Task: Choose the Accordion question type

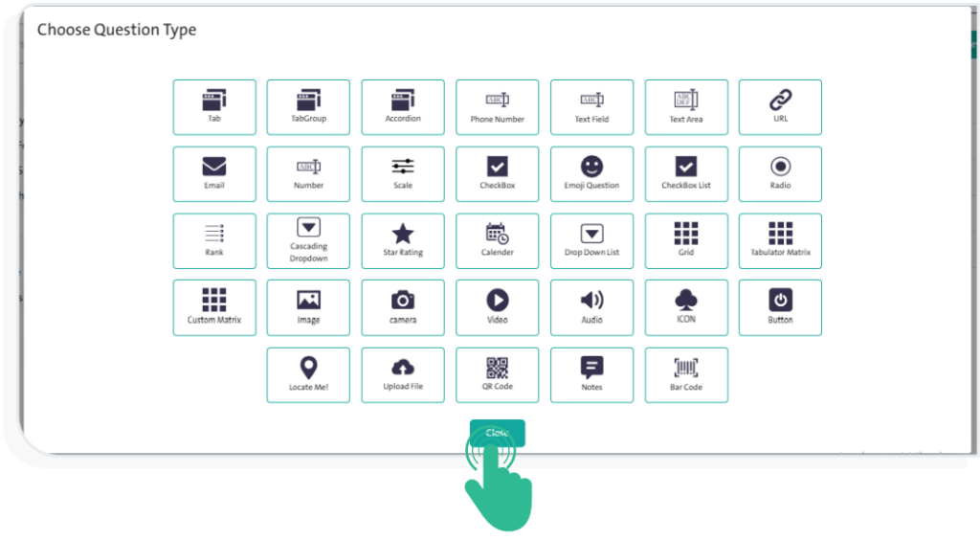Action: pos(403,107)
